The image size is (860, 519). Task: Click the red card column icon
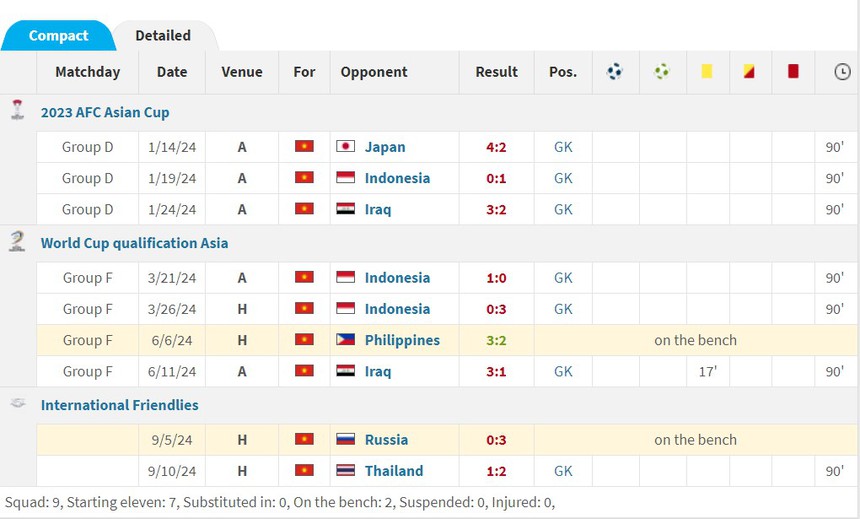pos(793,72)
